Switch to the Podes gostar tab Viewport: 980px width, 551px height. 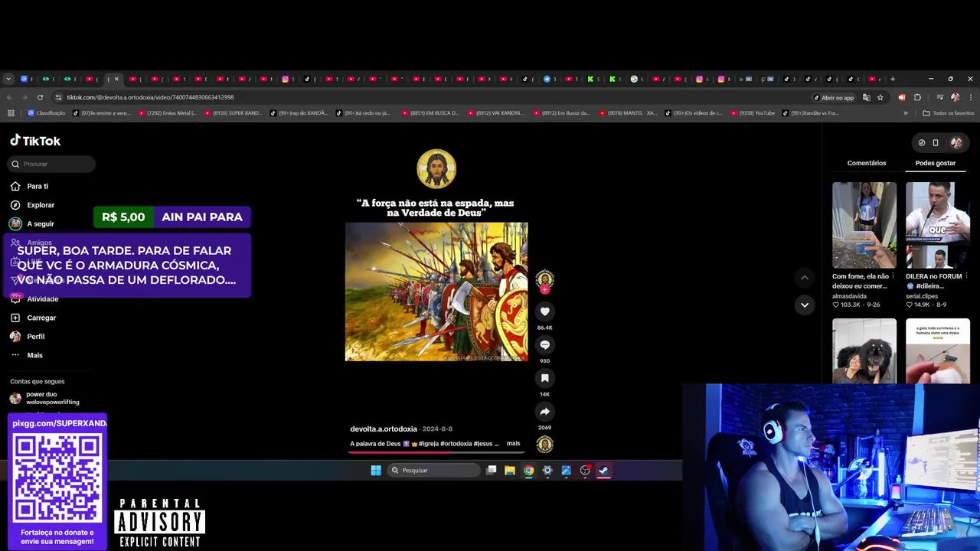[936, 163]
